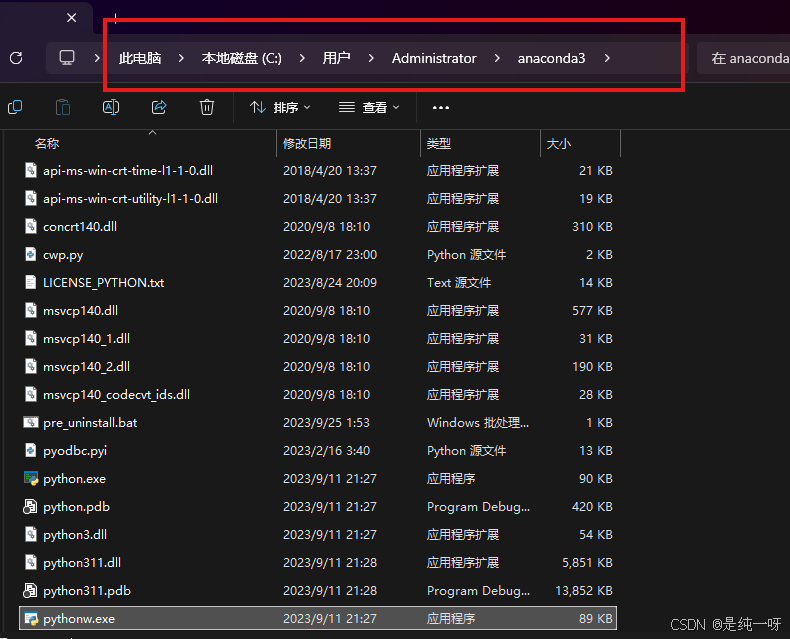Click the PC monitor icon in address bar

[x=67, y=57]
